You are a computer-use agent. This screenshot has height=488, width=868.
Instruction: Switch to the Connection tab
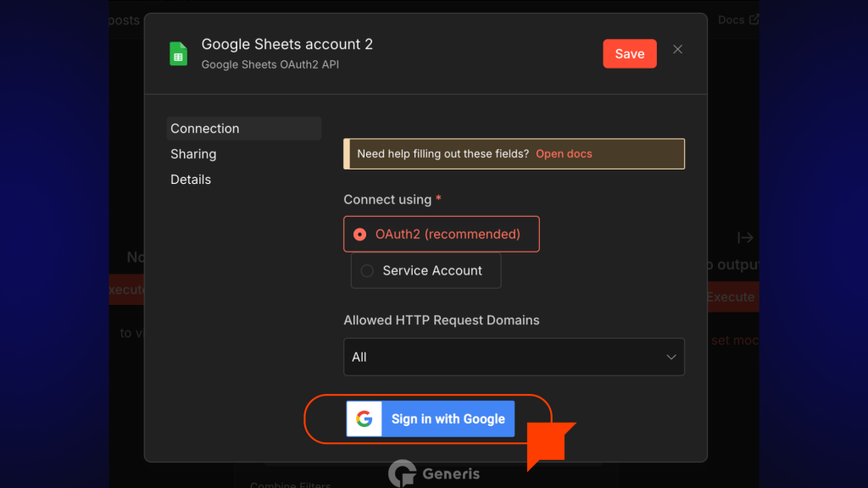[x=205, y=129]
